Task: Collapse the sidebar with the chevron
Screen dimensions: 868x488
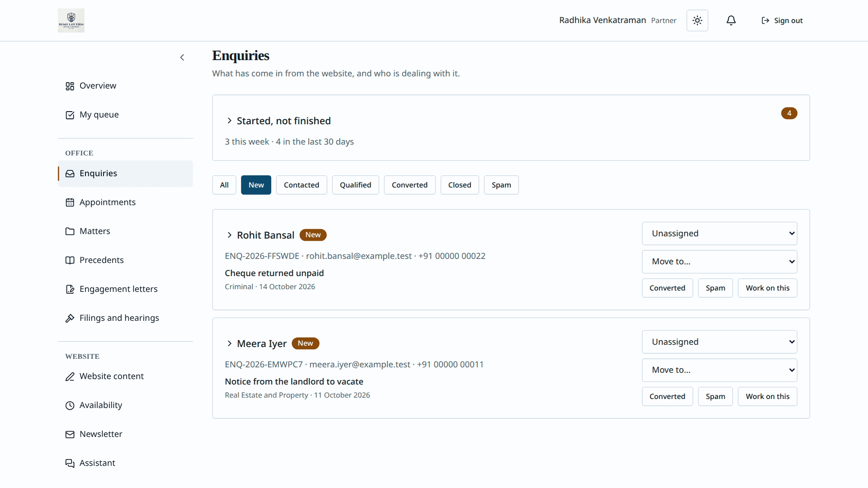Action: (x=182, y=57)
